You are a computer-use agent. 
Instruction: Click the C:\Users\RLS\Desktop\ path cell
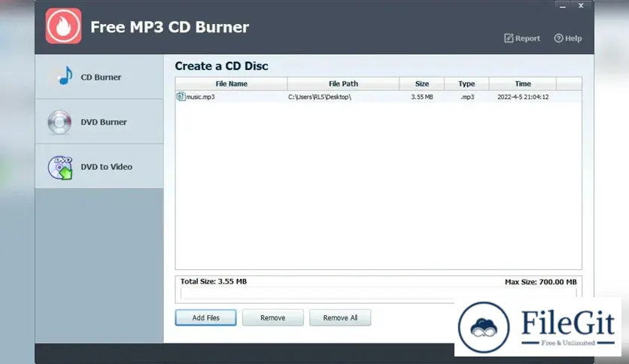click(x=320, y=97)
